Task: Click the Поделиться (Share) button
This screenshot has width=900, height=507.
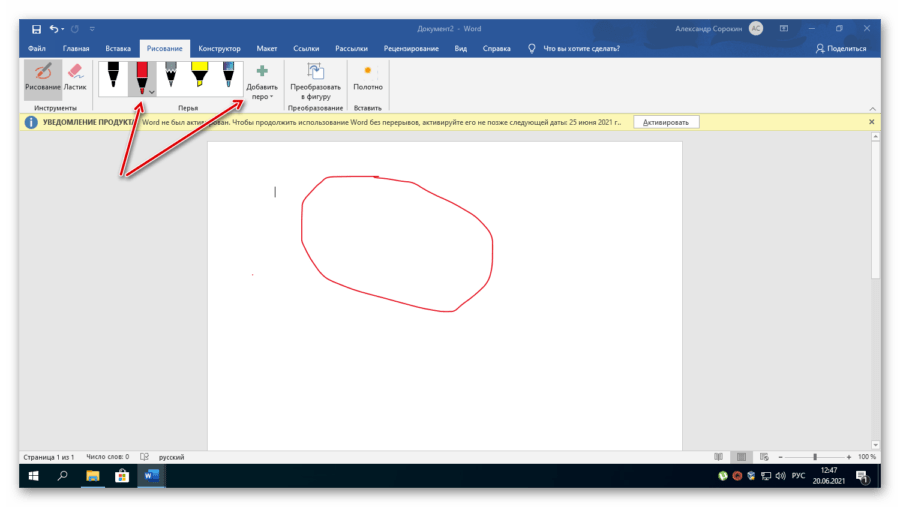Action: (x=841, y=48)
